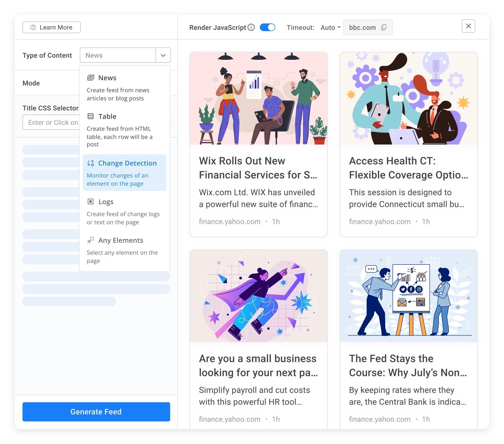Image resolution: width=504 pixels, height=444 pixels.
Task: Click the News newspaper icon in dropdown
Action: click(x=90, y=78)
